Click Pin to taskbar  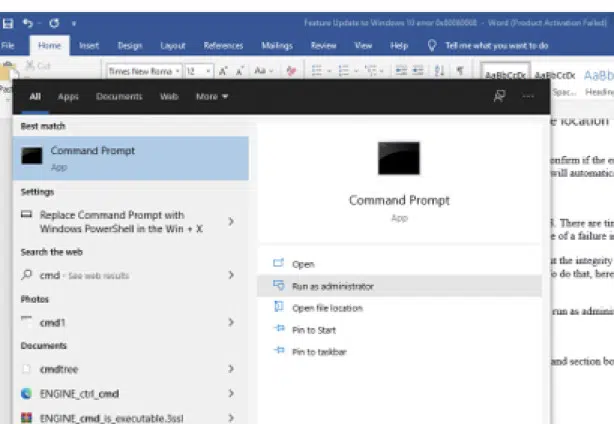point(319,352)
